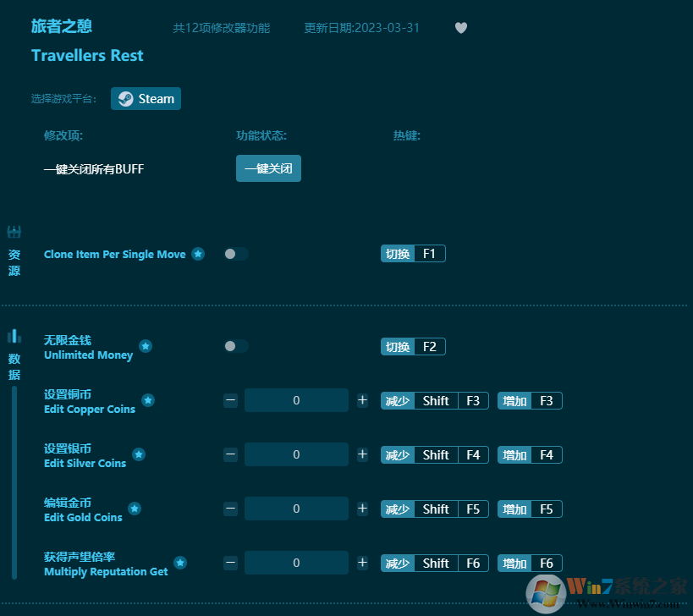Click the minus stepper for Edit Gold Coins
The height and width of the screenshot is (616, 693).
point(230,508)
